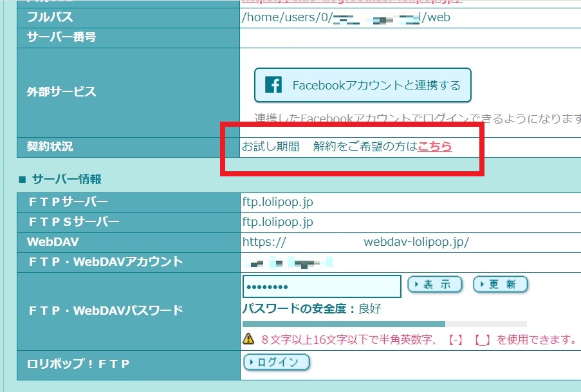Screen dimensions: 581x392
Task: Click the arrow icon on 更新 button
Action: pos(481,285)
